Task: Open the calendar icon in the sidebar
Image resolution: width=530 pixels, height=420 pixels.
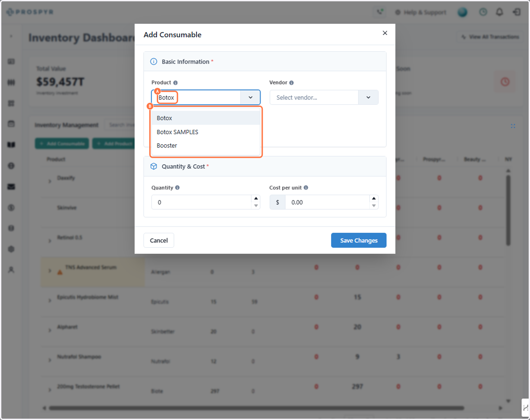Action: (11, 124)
